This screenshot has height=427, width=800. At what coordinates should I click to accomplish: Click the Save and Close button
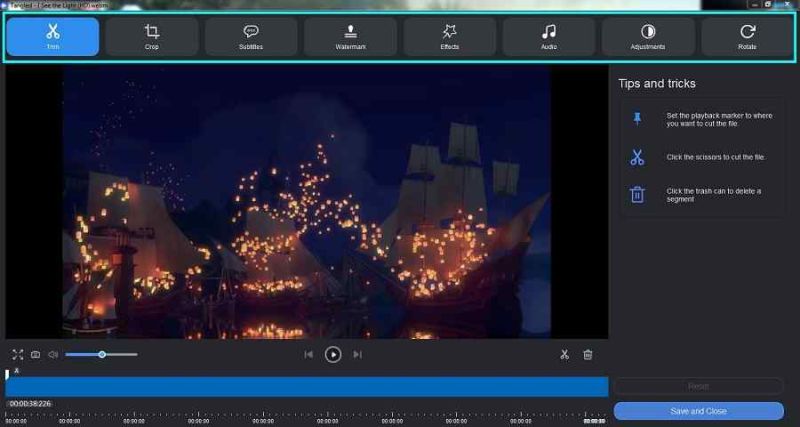698,411
